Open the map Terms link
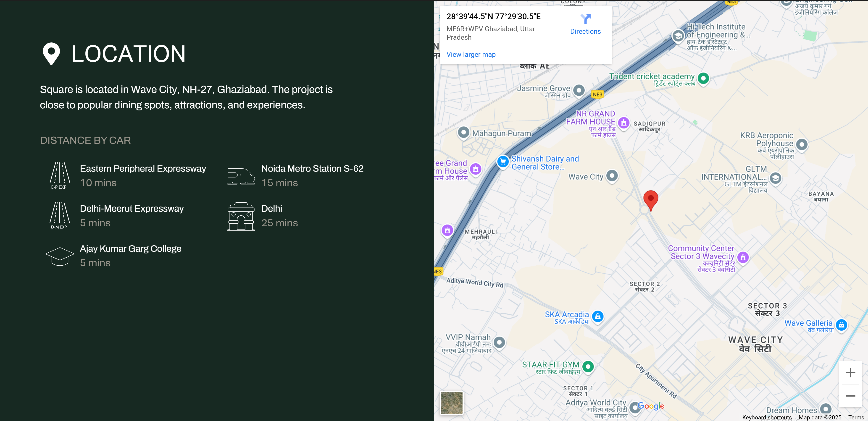This screenshot has height=421, width=868. pos(856,417)
